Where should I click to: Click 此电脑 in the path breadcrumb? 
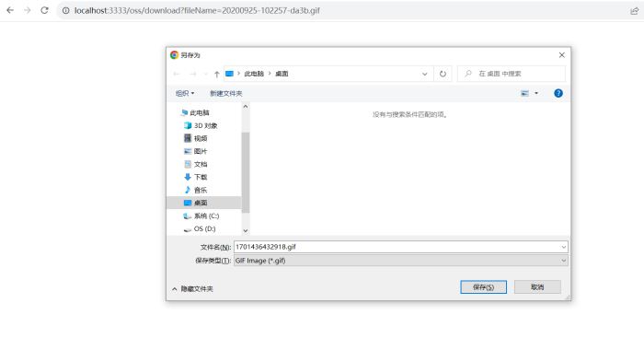point(254,74)
